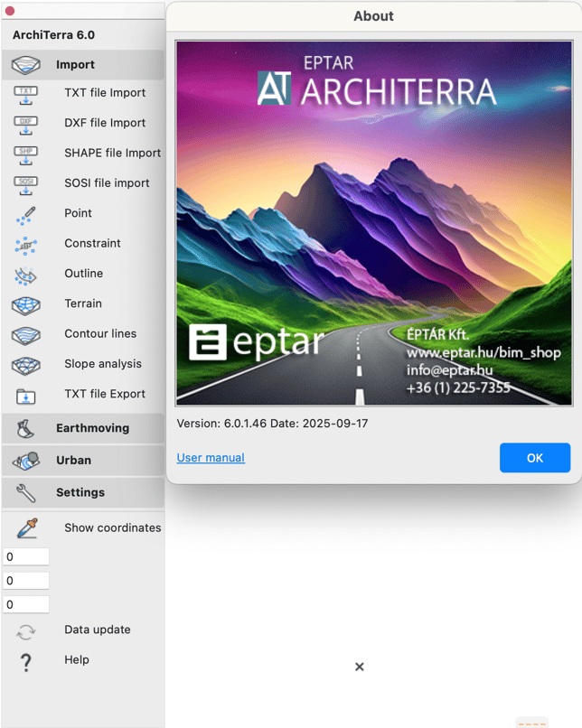Activate the Constraint tool icon
This screenshot has width=582, height=728.
[x=26, y=244]
